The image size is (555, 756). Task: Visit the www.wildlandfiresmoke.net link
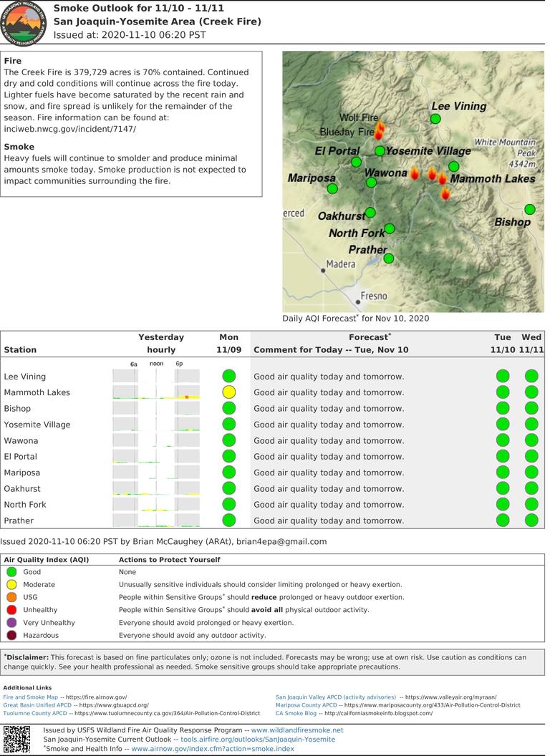(x=297, y=730)
